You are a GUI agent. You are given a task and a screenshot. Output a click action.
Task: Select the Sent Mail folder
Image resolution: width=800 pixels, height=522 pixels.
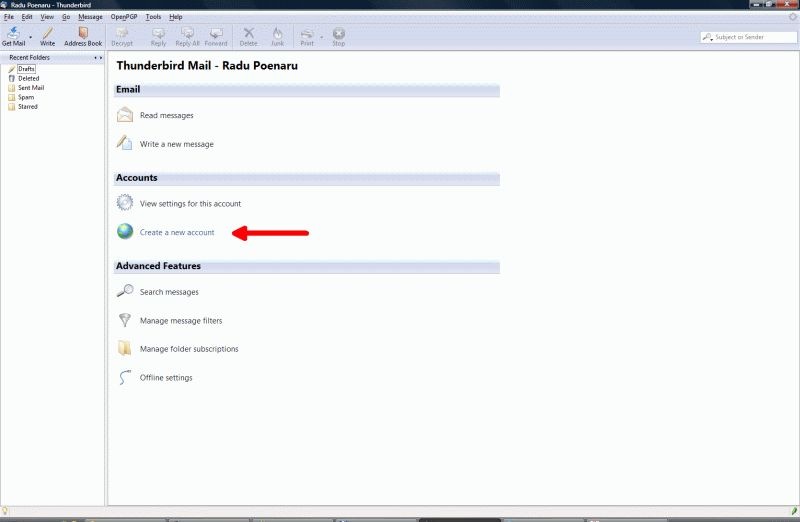[31, 88]
